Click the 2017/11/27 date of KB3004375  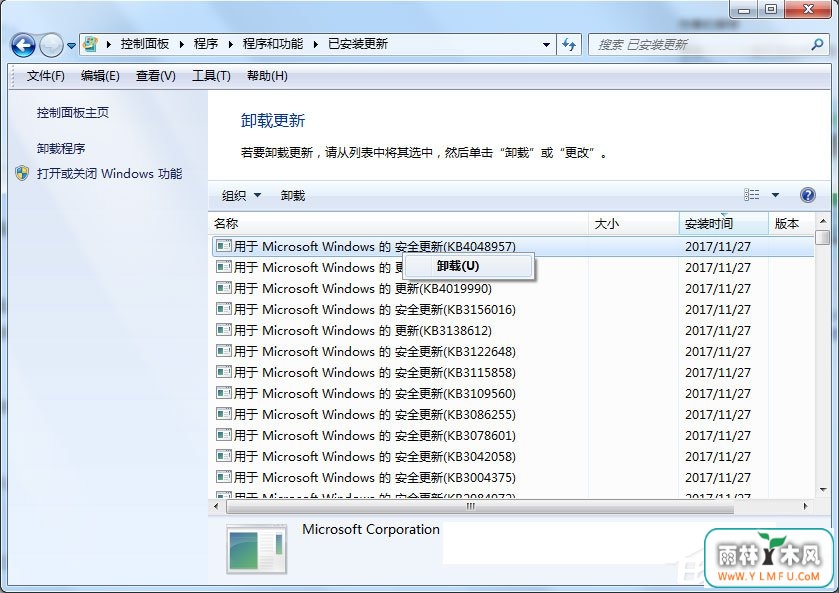point(718,477)
